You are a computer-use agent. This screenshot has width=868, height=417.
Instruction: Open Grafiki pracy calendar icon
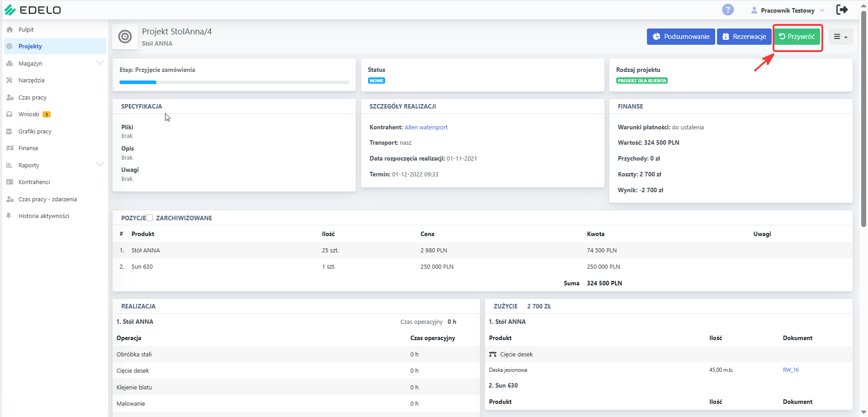9,131
